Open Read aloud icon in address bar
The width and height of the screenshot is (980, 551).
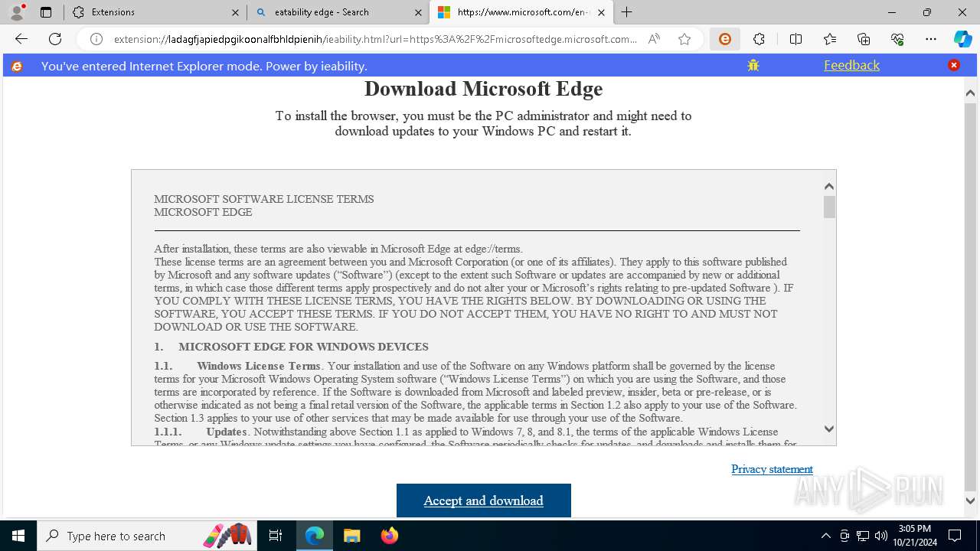[x=654, y=39]
